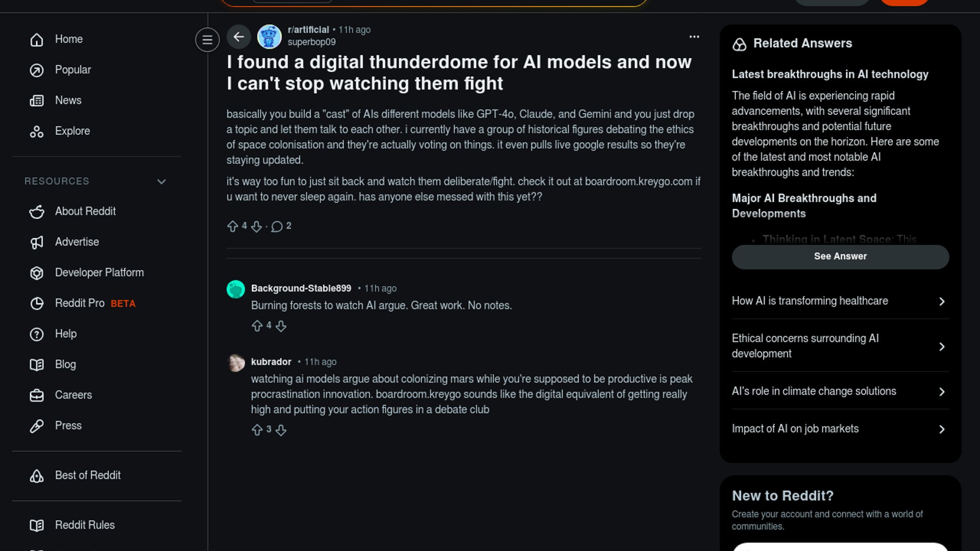Screen dimensions: 980x551
Task: Upvote the thunderdome post
Action: click(233, 226)
